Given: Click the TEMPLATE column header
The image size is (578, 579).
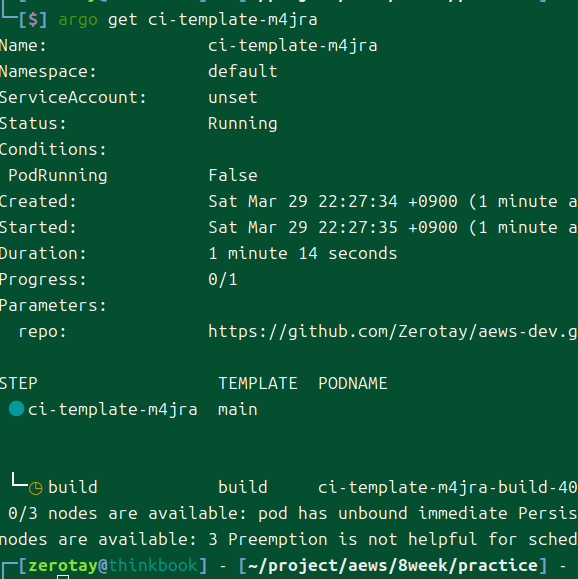Looking at the screenshot, I should 258,383.
